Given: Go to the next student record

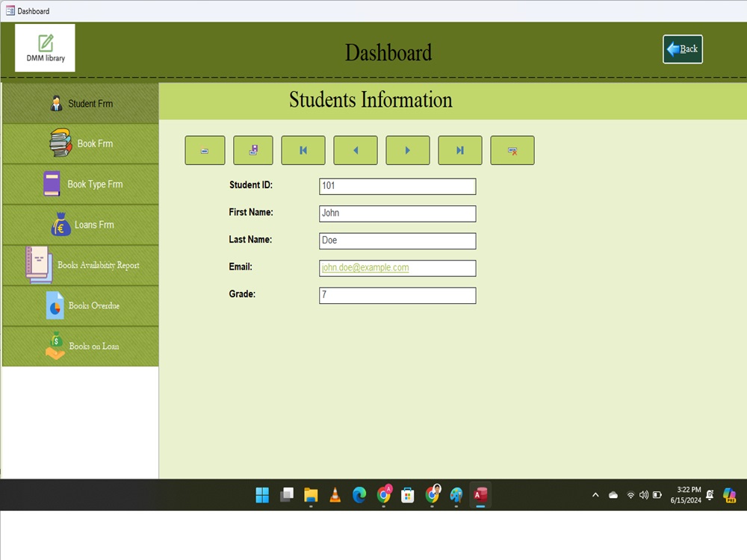Looking at the screenshot, I should point(408,151).
